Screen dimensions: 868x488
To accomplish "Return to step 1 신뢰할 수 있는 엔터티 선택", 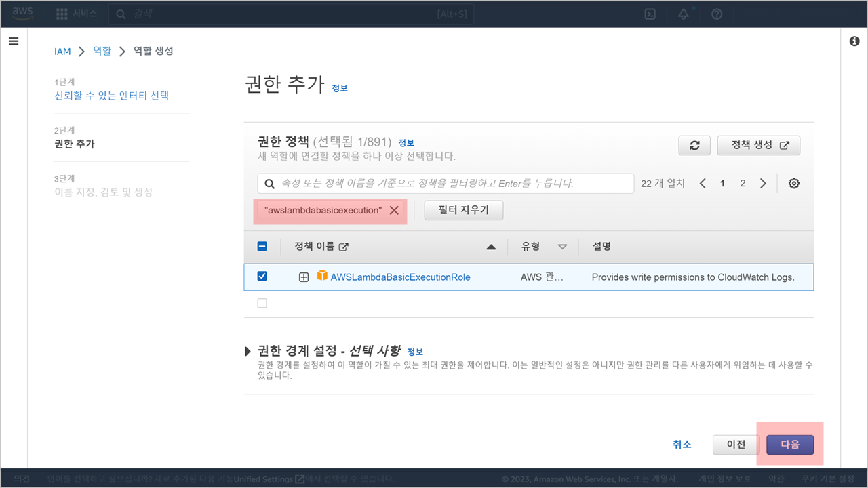I will [112, 96].
